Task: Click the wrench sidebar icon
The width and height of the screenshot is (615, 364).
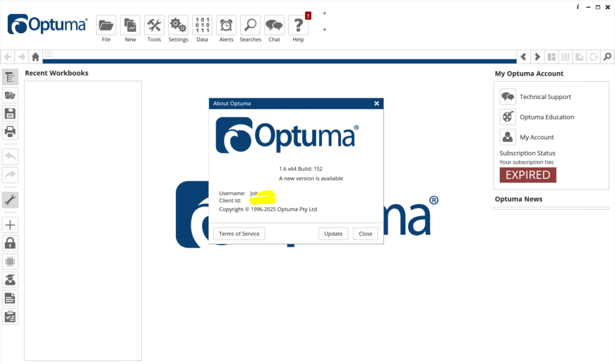Action: click(10, 200)
